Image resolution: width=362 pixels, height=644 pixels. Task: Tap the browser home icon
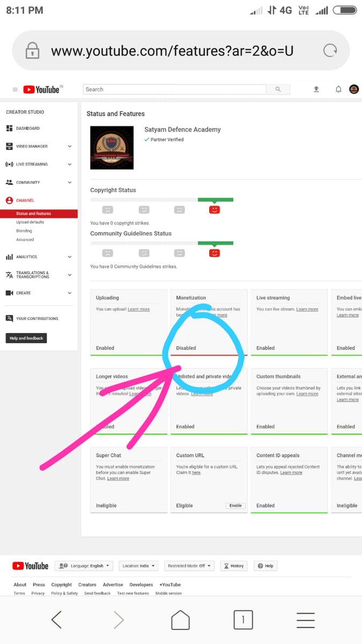point(180,620)
